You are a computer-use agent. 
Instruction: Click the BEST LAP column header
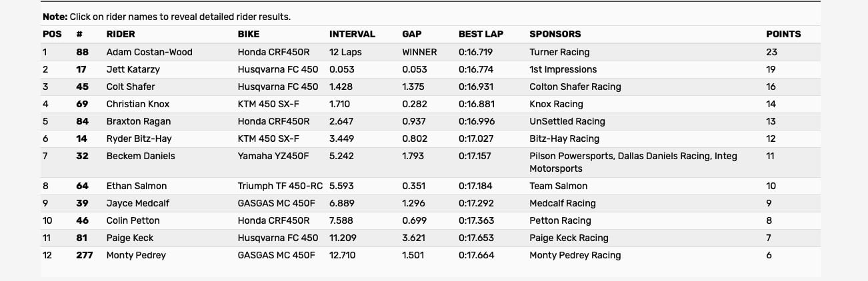pyautogui.click(x=481, y=34)
